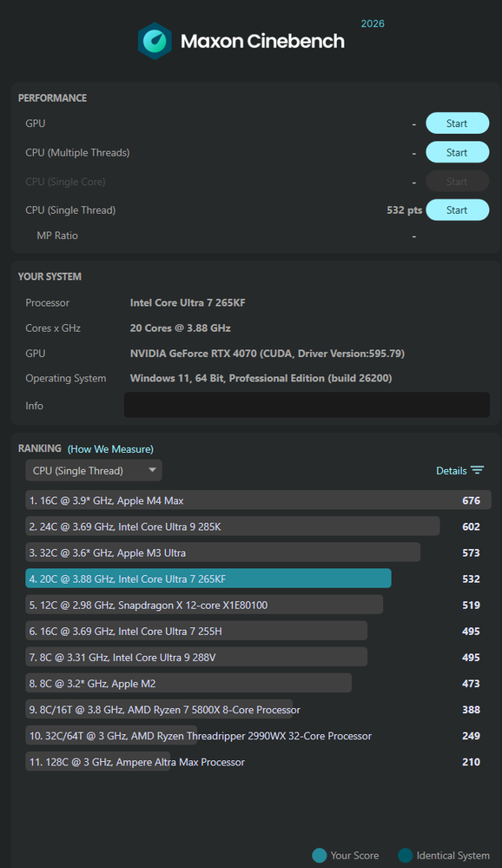This screenshot has height=868, width=502.
Task: Click the Details filter lines icon
Action: click(x=477, y=471)
